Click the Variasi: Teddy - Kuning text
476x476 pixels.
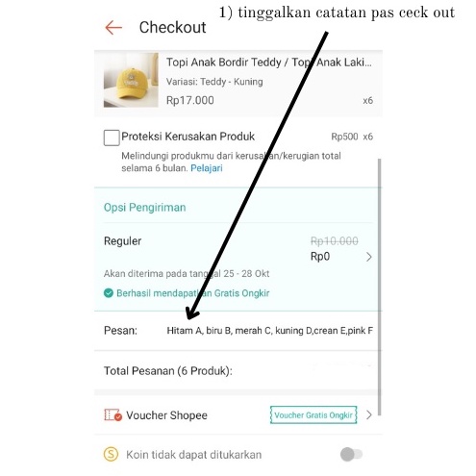214,82
